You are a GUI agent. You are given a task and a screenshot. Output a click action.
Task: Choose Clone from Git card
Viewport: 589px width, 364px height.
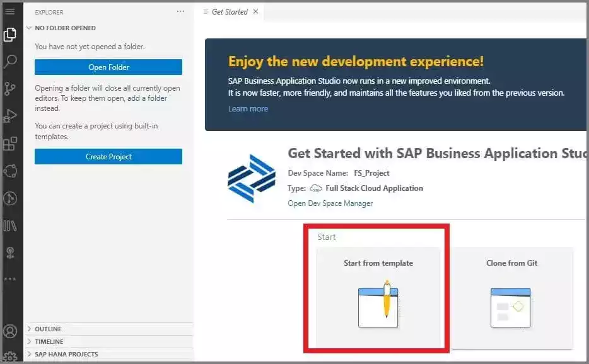[x=511, y=297]
